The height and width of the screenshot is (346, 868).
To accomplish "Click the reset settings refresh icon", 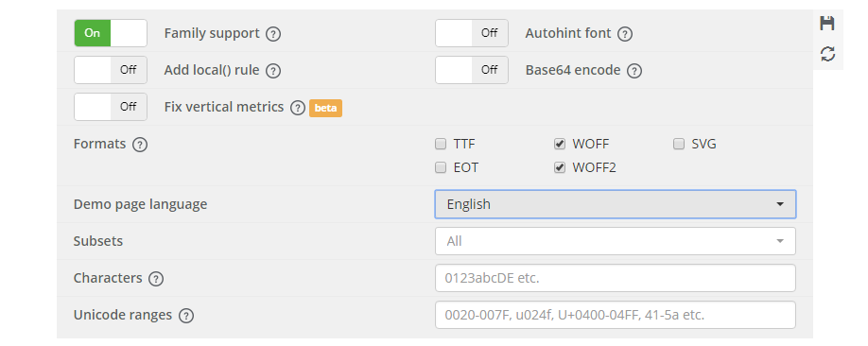I will pyautogui.click(x=827, y=54).
